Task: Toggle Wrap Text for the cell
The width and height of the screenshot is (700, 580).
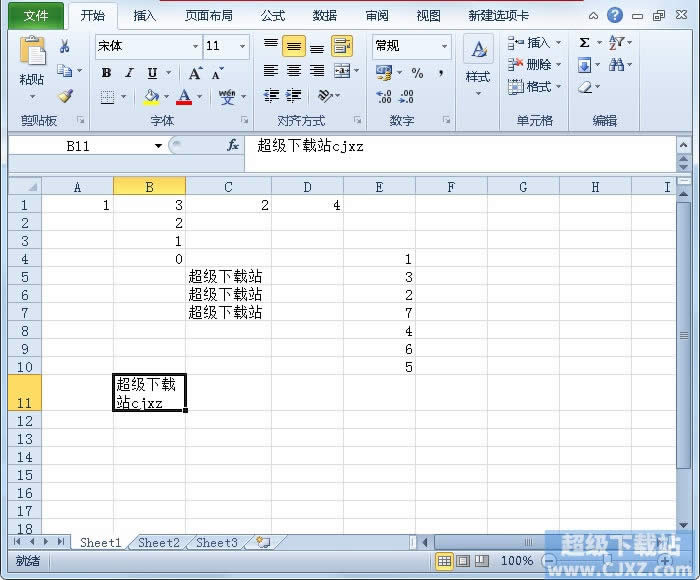Action: click(x=342, y=46)
